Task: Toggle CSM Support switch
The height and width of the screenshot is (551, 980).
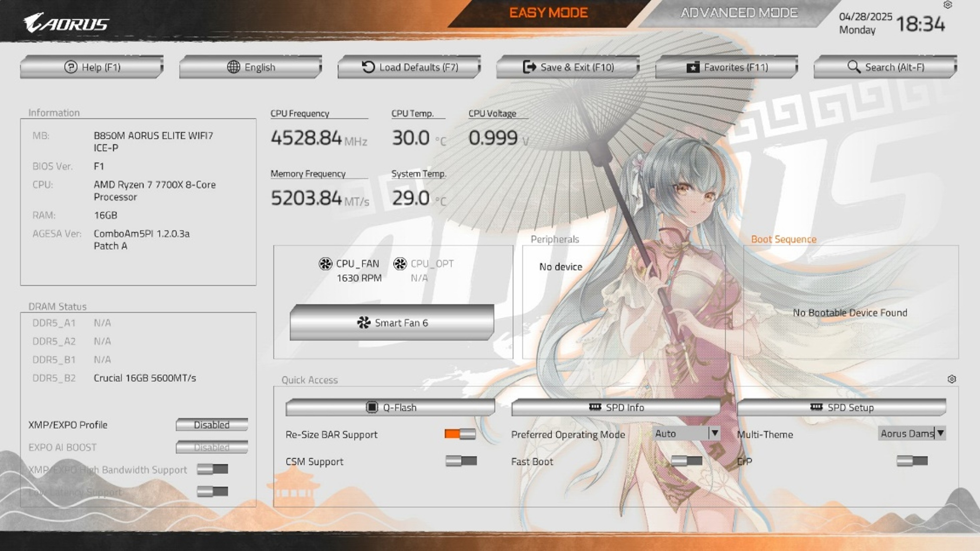Action: click(461, 461)
